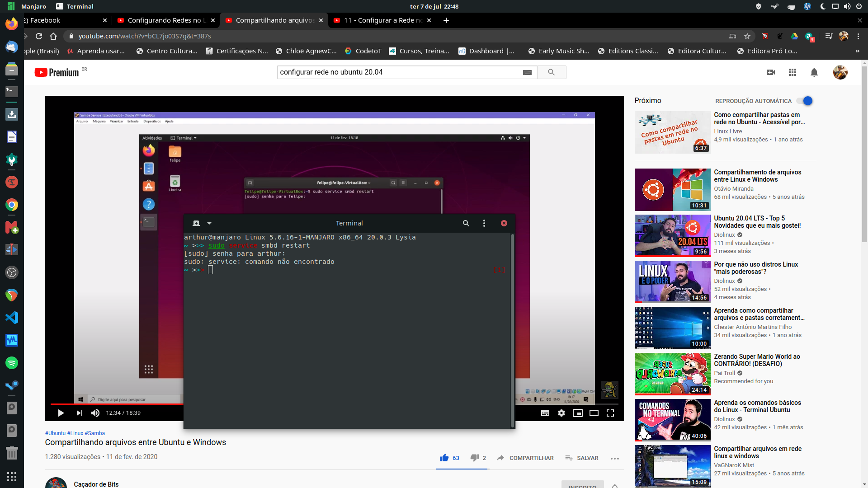This screenshot has height=488, width=868.
Task: Play the video
Action: 61,413
